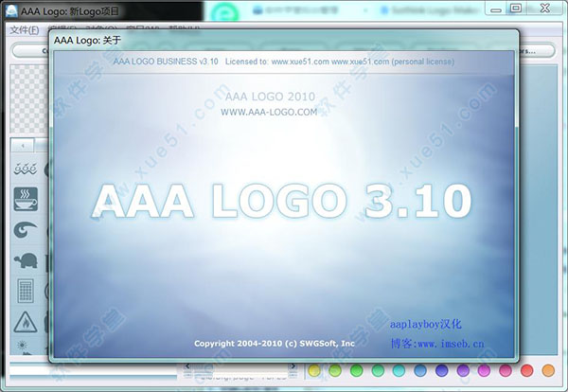Click the Copyright 2004-2010 SWGSoft text
This screenshot has width=568, height=392.
275,344
